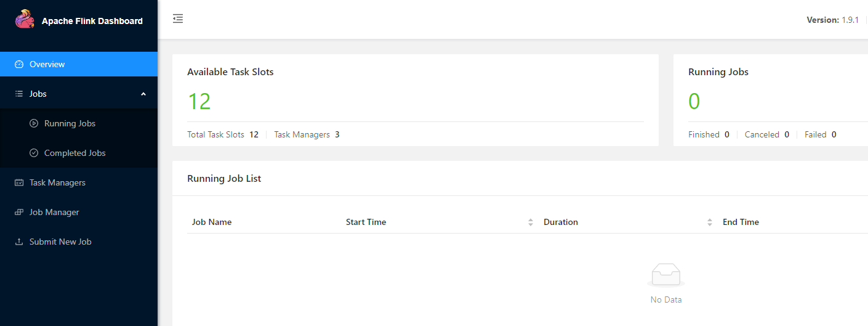Click the Completed Jobs check-circle icon
This screenshot has width=868, height=326.
click(x=34, y=153)
